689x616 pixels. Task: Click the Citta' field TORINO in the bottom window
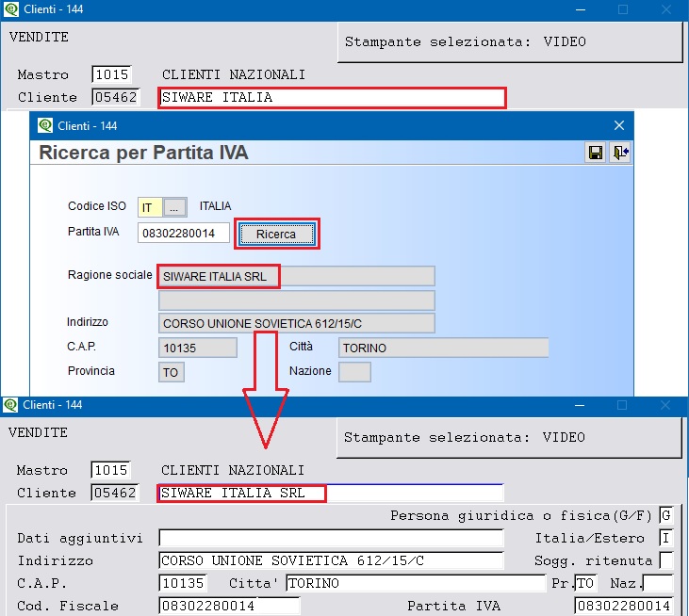[416, 583]
